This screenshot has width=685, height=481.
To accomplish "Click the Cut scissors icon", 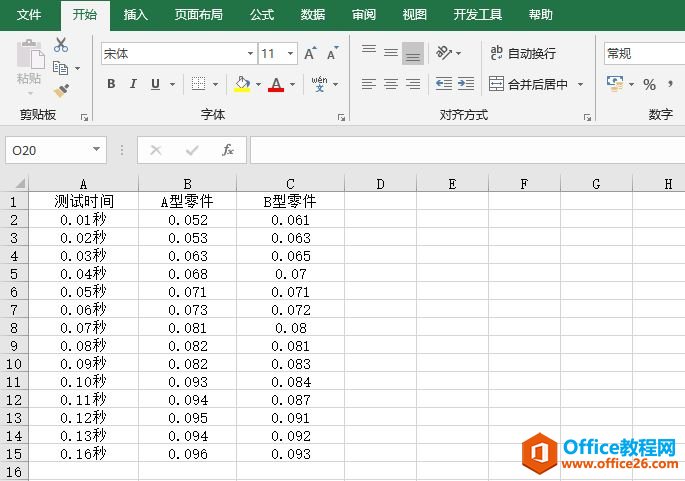I will click(61, 45).
